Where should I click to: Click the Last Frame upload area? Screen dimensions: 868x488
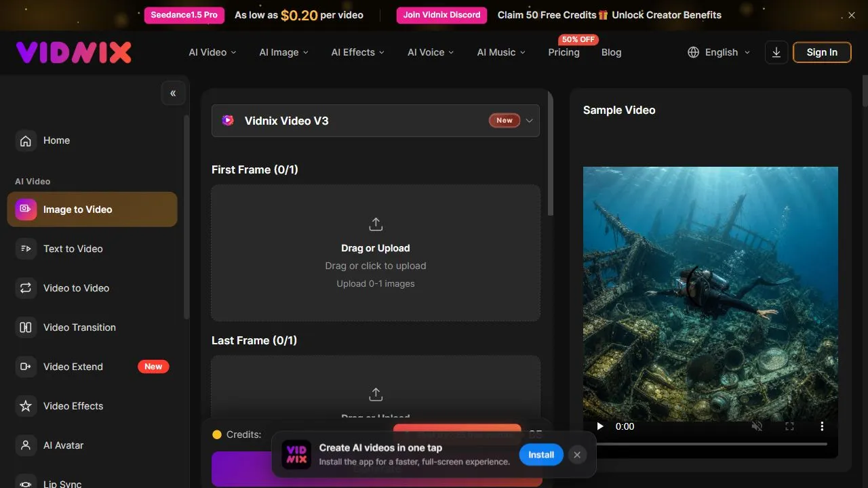pyautogui.click(x=376, y=388)
